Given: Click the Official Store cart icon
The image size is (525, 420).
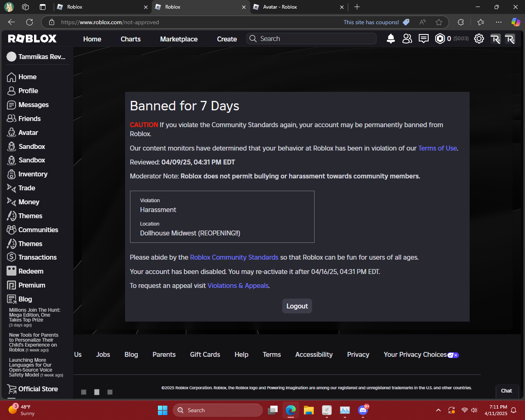Looking at the screenshot, I should [x=11, y=389].
